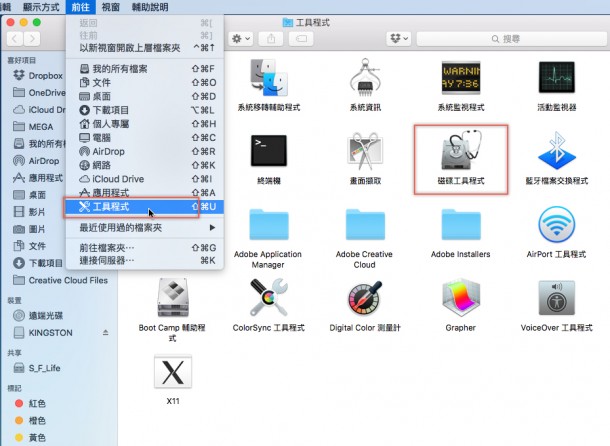610x446 pixels.
Task: Click the Forward navigation arrow
Action: click(x=32, y=39)
